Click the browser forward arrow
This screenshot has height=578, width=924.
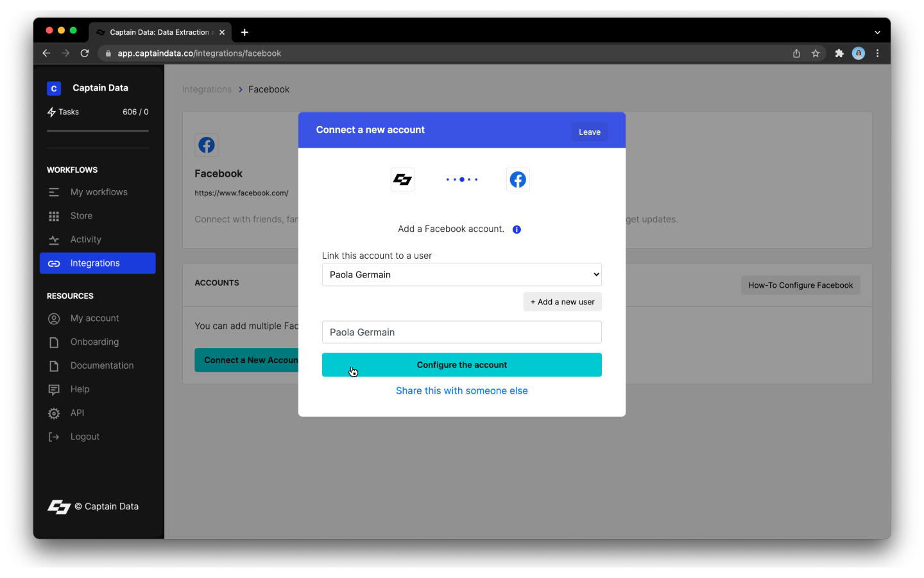pos(65,53)
